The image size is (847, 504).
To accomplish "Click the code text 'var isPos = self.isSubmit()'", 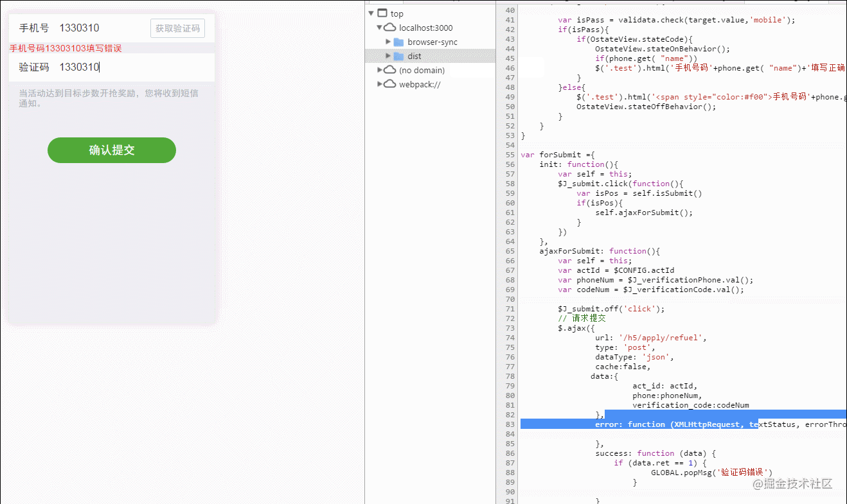I will [x=639, y=193].
